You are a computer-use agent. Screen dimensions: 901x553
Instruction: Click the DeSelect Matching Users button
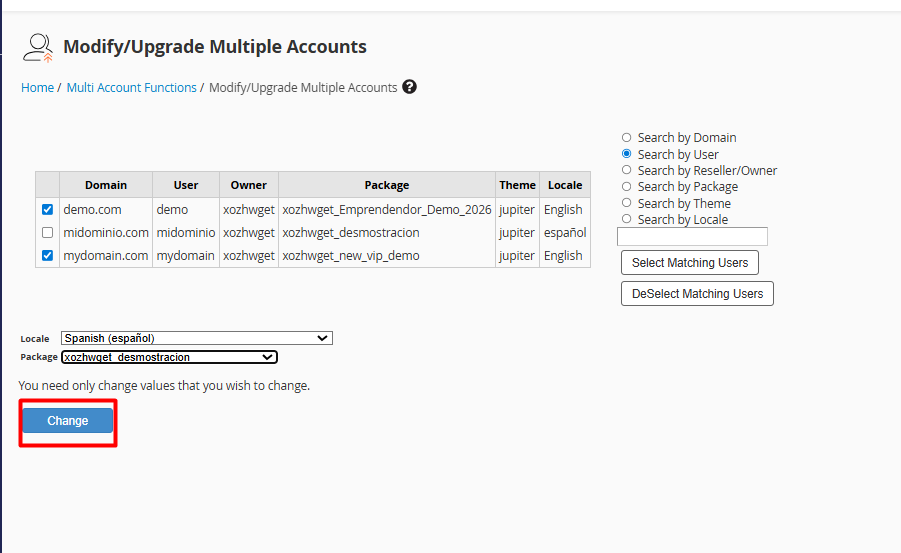click(697, 294)
